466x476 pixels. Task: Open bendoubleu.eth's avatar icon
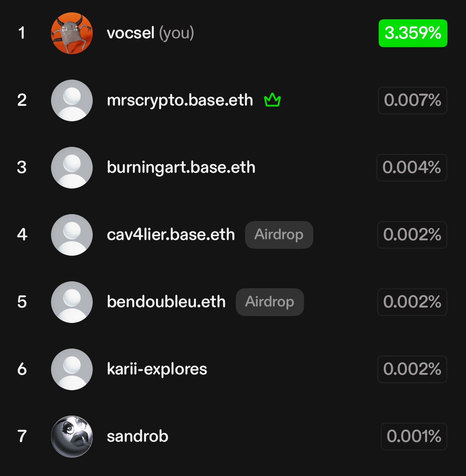coord(72,302)
